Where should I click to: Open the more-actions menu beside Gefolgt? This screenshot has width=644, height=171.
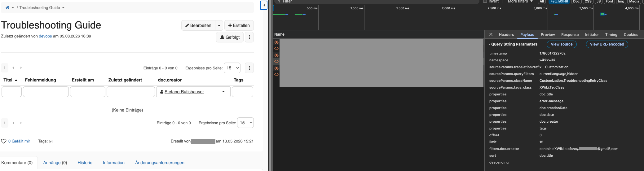(249, 37)
